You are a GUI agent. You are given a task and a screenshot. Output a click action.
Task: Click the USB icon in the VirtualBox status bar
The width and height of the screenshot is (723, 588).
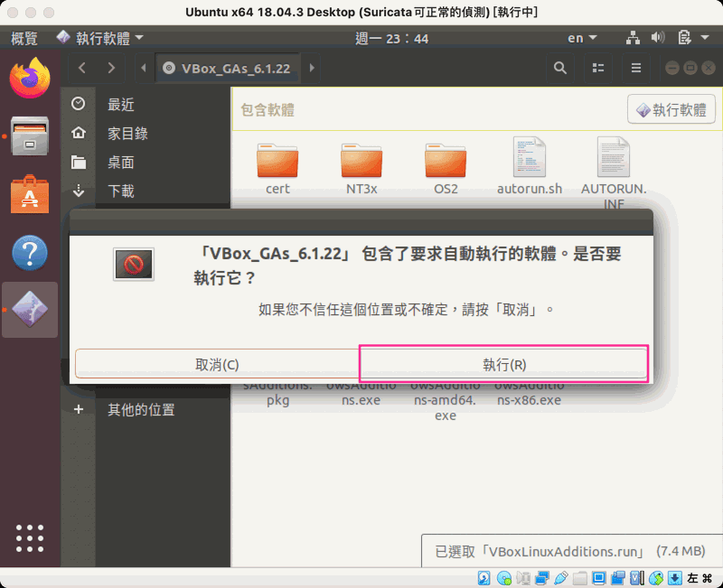(x=561, y=577)
